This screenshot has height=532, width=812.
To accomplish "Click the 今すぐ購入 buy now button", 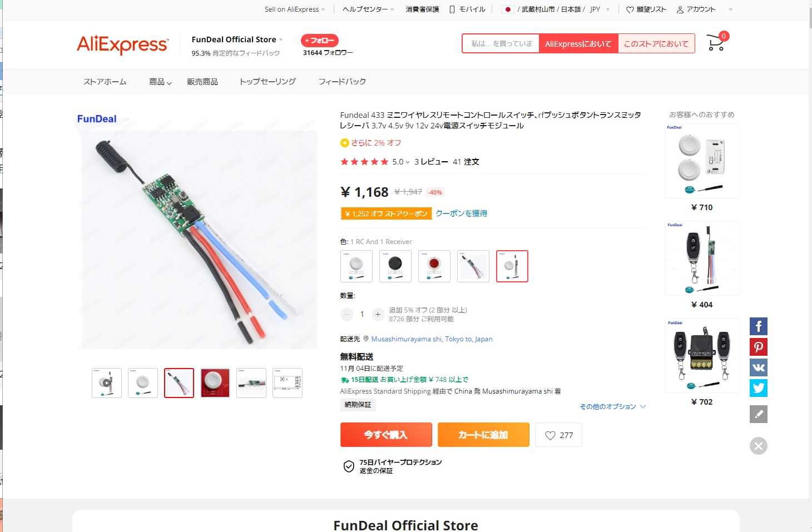I will point(386,435).
